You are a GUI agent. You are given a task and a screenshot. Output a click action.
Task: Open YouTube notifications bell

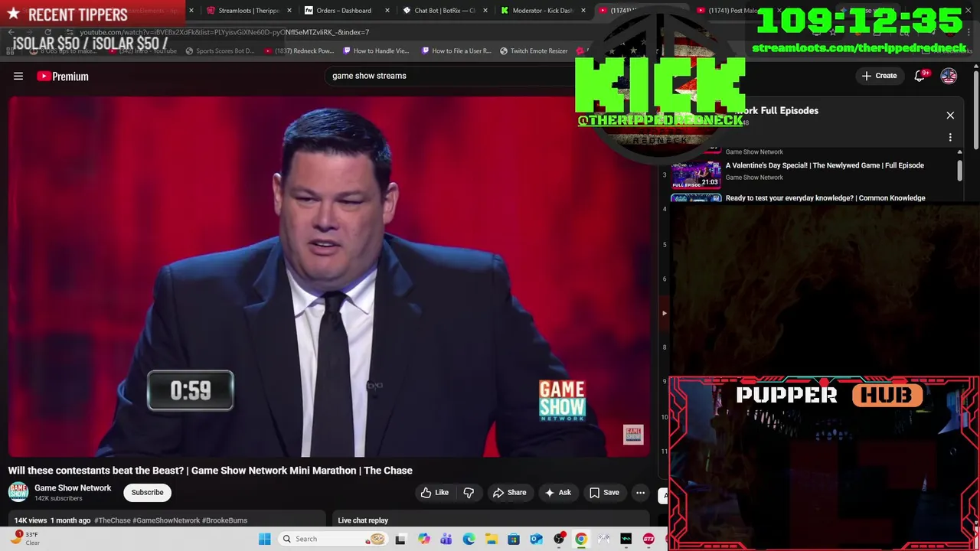click(920, 76)
